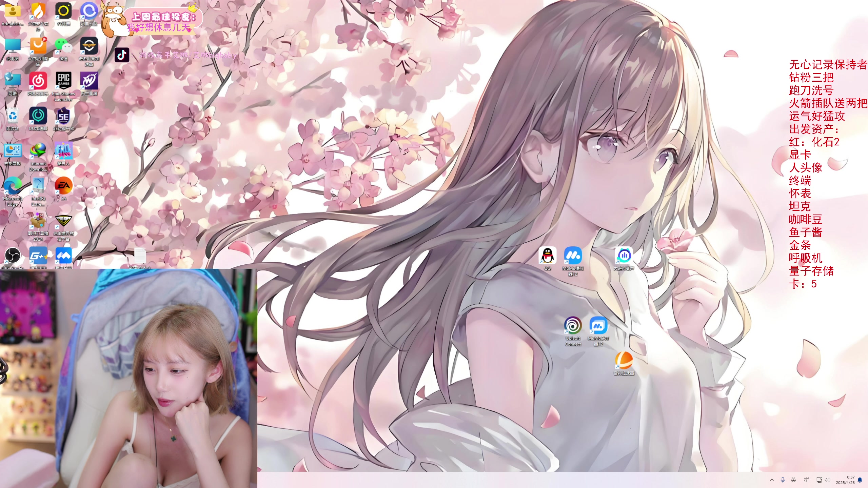Launch 火绒安全软件 desktop shortcut
The height and width of the screenshot is (488, 868).
38,17
